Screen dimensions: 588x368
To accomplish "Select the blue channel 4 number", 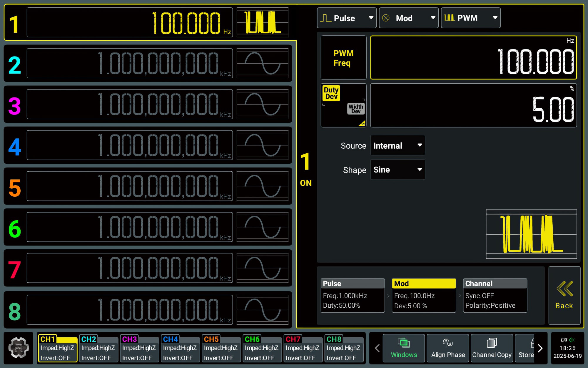I will click(14, 147).
